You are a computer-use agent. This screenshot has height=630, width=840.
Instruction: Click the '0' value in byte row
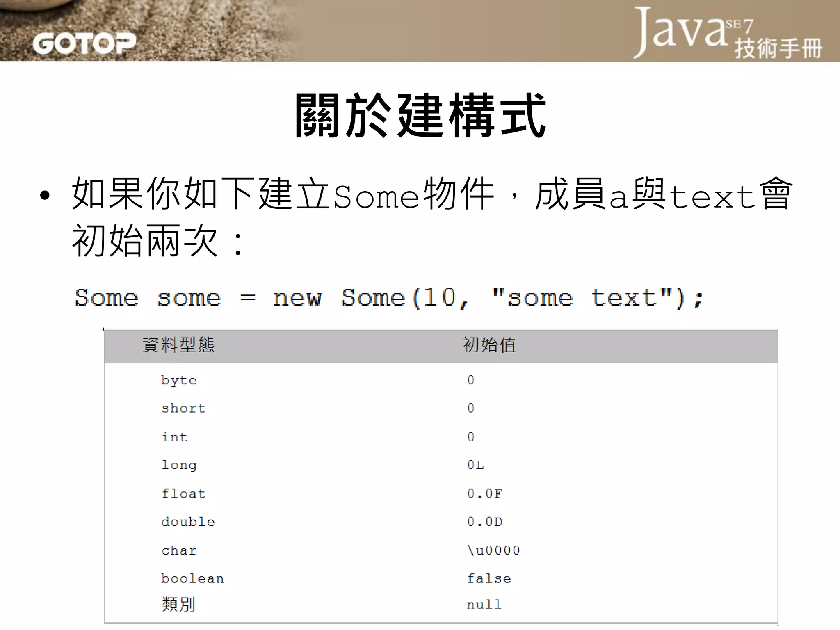tap(470, 380)
